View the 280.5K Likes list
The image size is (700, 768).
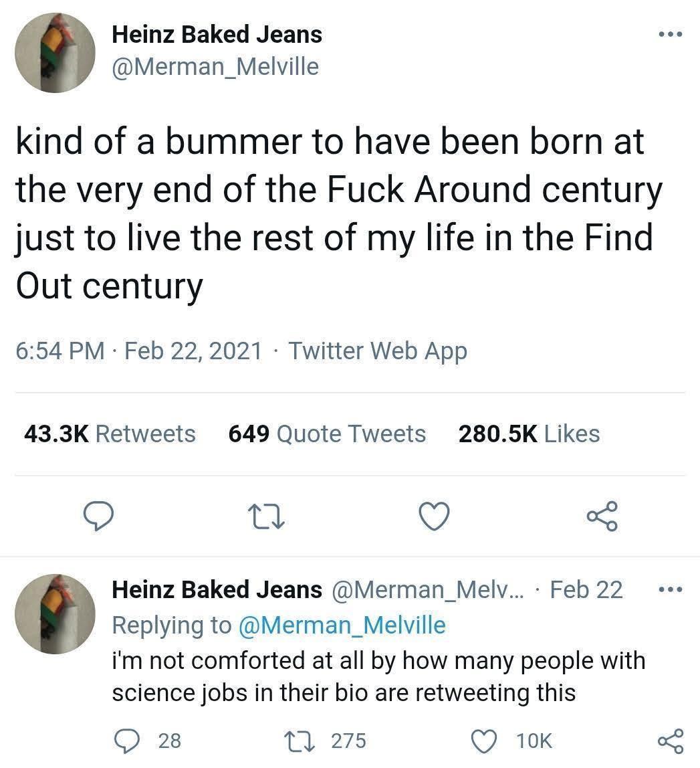pos(529,434)
